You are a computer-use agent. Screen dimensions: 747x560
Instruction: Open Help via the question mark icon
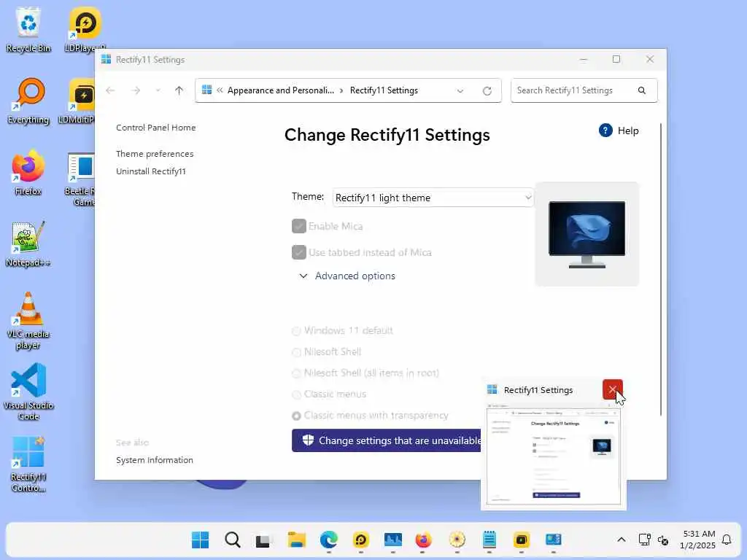(605, 131)
